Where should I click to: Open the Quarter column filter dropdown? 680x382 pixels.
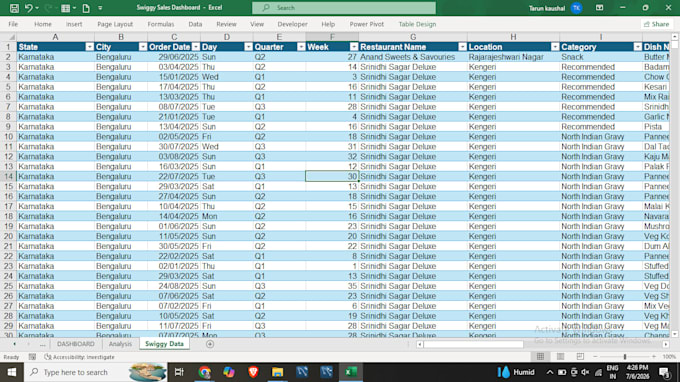point(301,47)
